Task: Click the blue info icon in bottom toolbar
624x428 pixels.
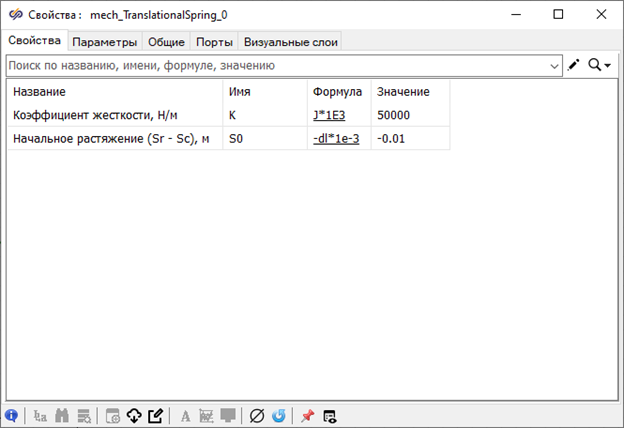Action: [x=11, y=415]
